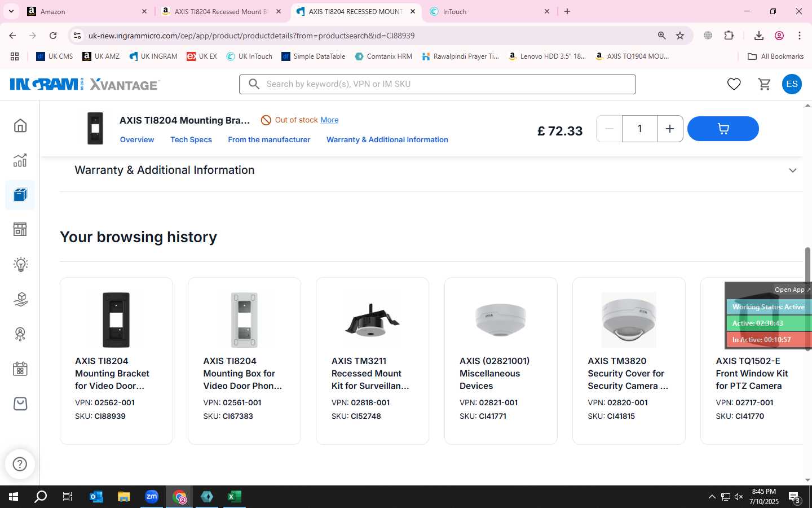Go to Warranty & Additional Information tab
This screenshot has height=508, width=812.
click(387, 139)
